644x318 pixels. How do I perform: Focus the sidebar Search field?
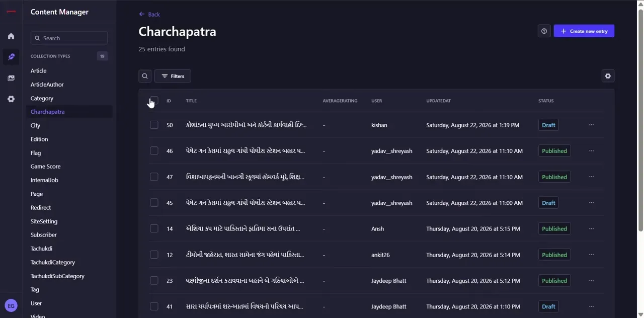69,38
